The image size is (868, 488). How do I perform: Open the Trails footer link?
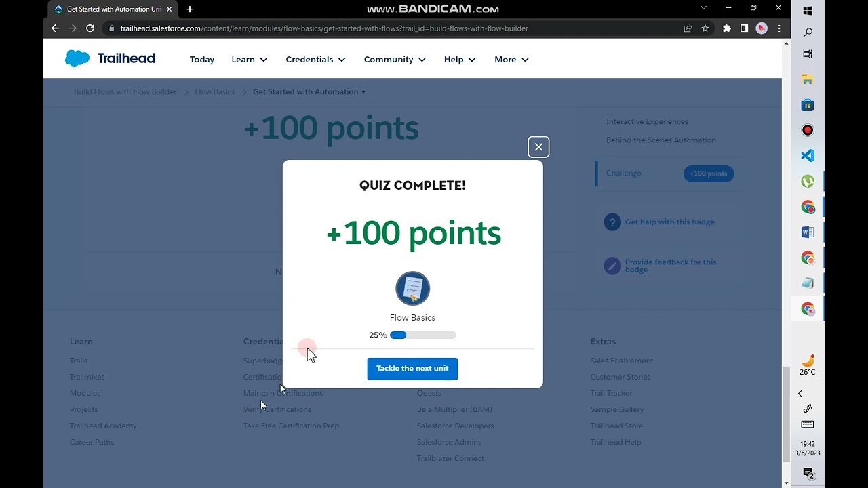(x=79, y=361)
